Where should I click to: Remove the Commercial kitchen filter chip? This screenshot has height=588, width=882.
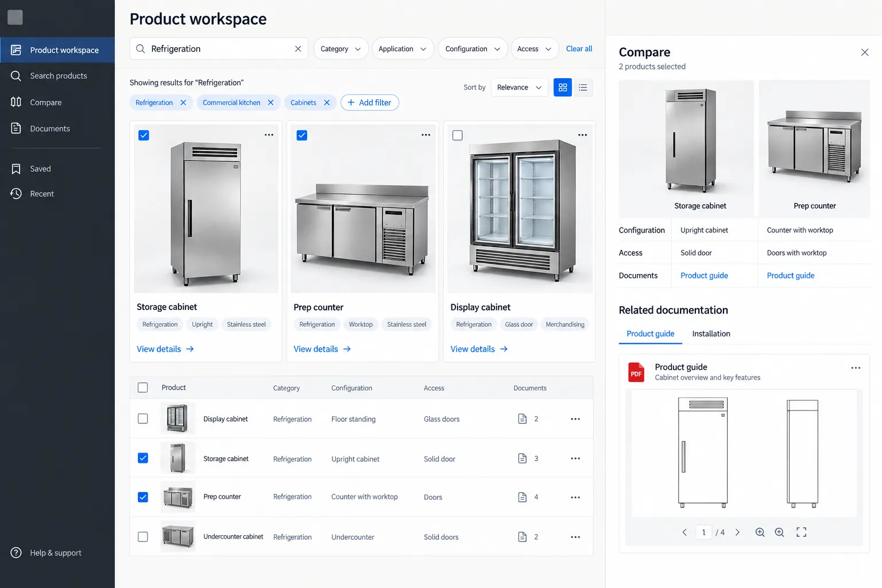[x=270, y=103]
